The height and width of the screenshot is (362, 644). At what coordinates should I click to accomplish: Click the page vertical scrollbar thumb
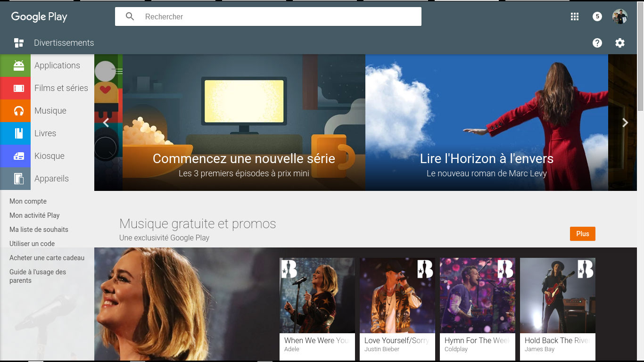[x=640, y=57]
